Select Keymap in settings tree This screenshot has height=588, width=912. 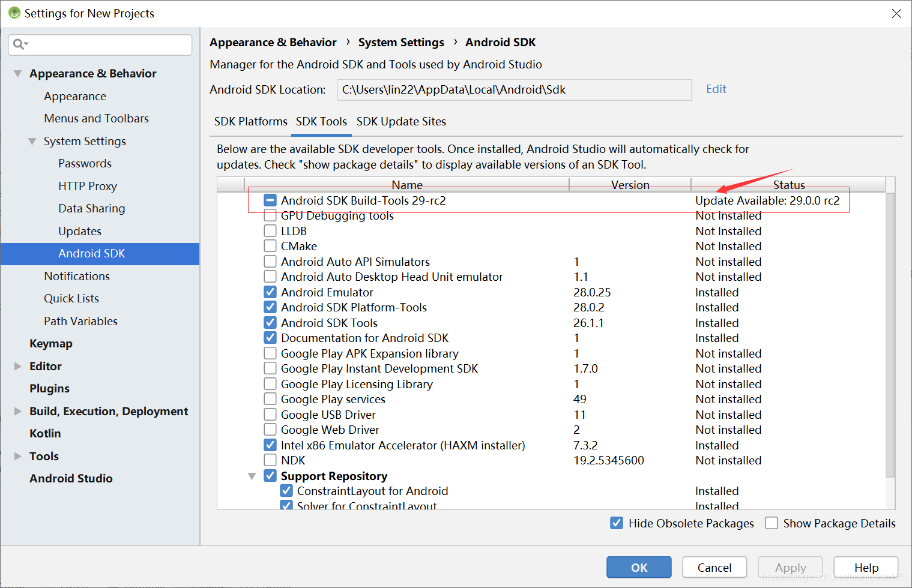51,343
